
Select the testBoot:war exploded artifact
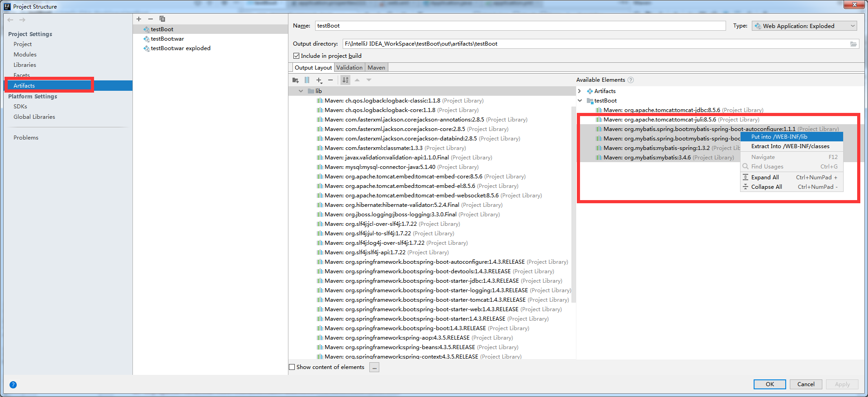pos(210,48)
